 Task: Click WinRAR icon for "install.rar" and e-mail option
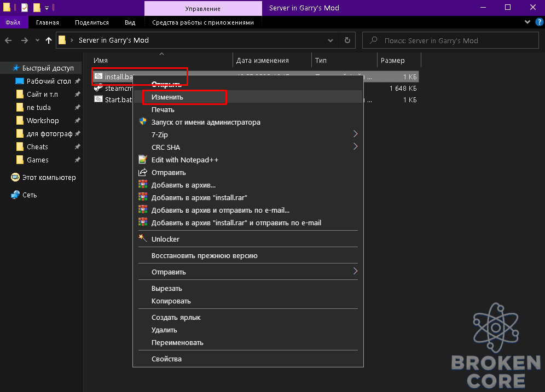[x=143, y=222]
